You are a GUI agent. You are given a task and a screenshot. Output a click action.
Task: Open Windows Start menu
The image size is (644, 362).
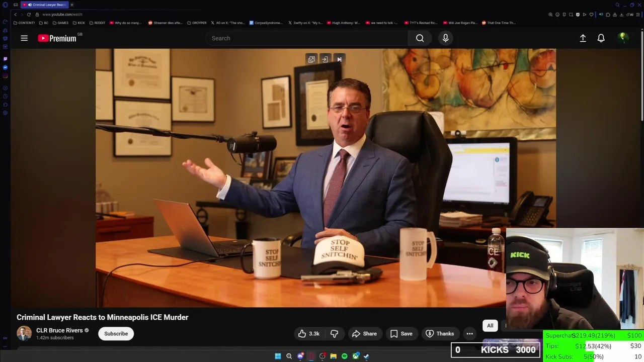[278, 356]
